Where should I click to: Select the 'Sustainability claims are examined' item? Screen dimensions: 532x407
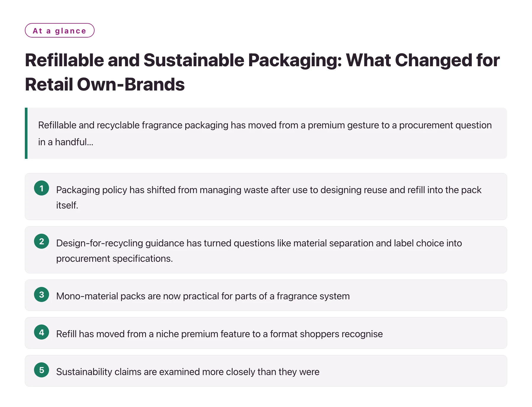point(266,371)
